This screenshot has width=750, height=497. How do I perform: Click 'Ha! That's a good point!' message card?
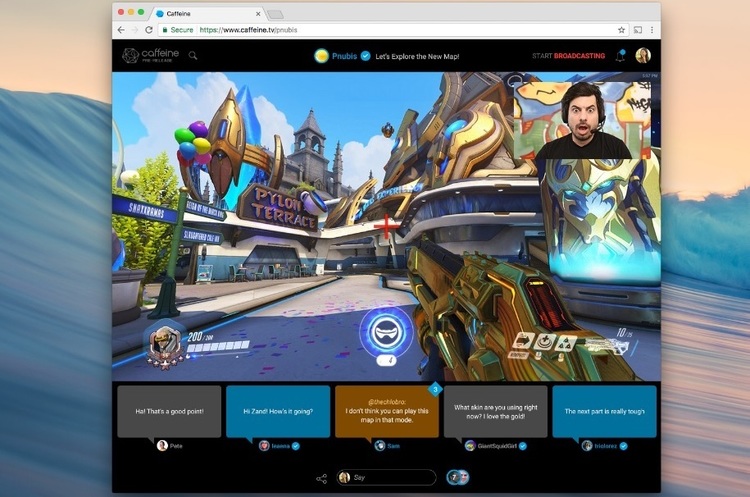tap(169, 411)
